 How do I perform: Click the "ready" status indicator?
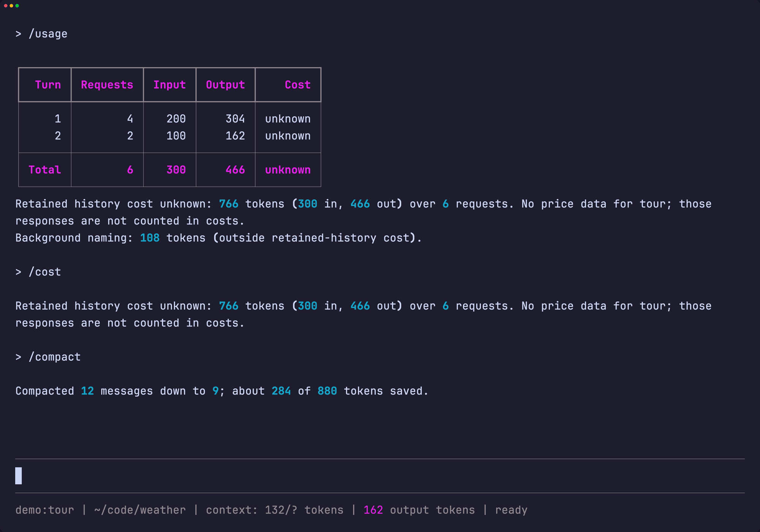point(511,510)
